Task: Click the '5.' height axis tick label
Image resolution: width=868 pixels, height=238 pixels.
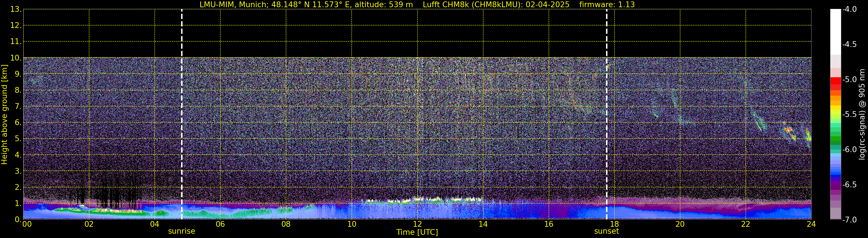Action: [x=18, y=139]
